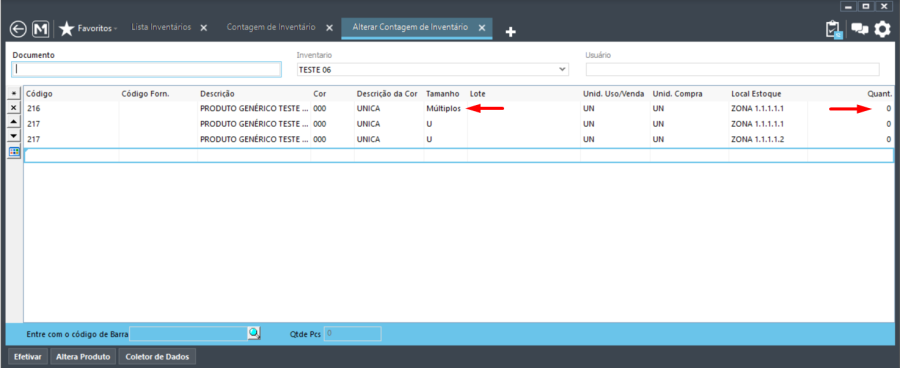Click ZONA 1.1.1.1.2 stock location cell
The height and width of the screenshot is (368, 900).
pos(757,139)
